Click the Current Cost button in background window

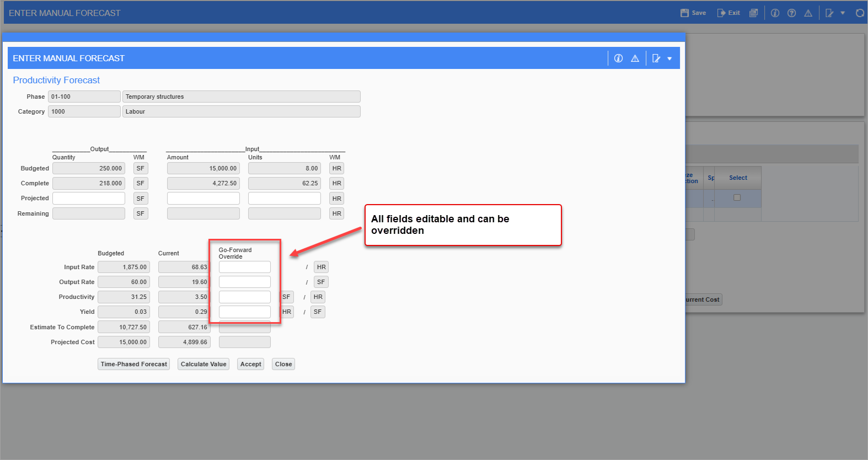point(704,299)
